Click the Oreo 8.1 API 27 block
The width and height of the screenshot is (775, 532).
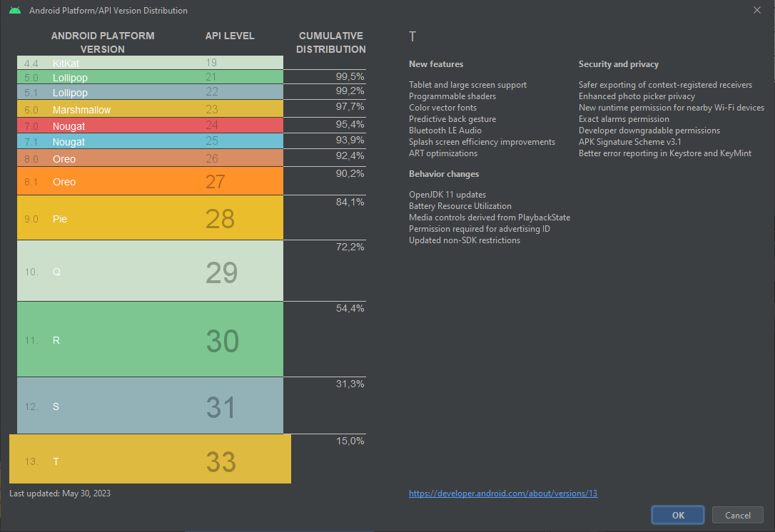150,181
